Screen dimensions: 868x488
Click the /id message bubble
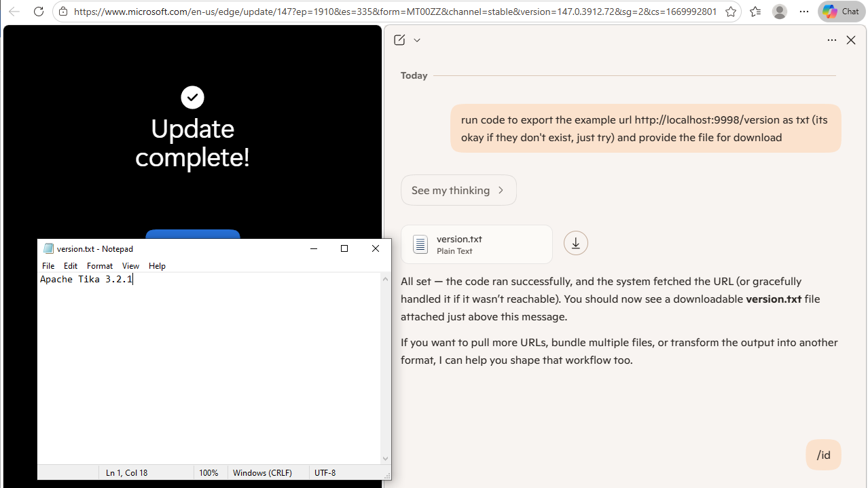coord(823,455)
